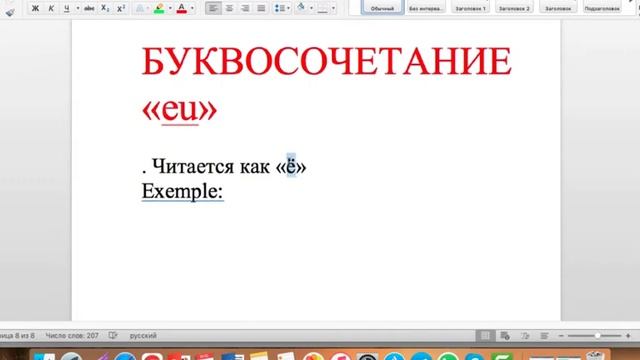Switch to outline view
Viewport: 640px width, 360px height.
pyautogui.click(x=525, y=336)
